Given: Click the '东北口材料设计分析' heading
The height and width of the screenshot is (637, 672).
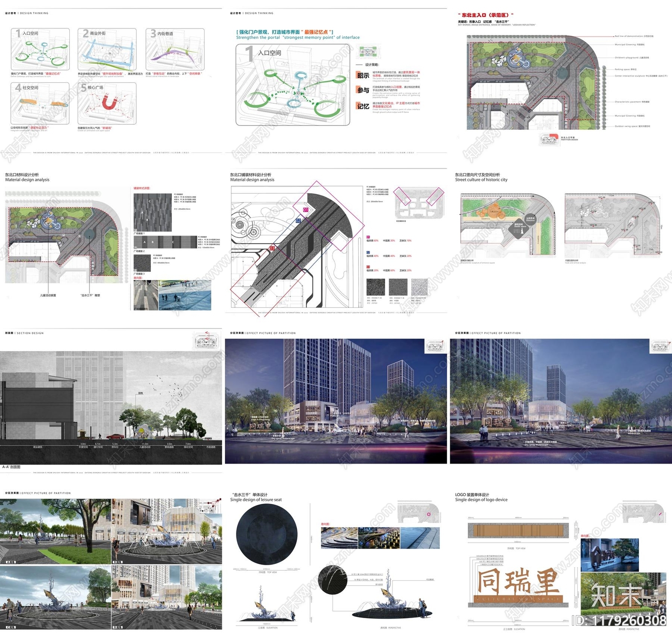Looking at the screenshot, I should click(x=22, y=175).
